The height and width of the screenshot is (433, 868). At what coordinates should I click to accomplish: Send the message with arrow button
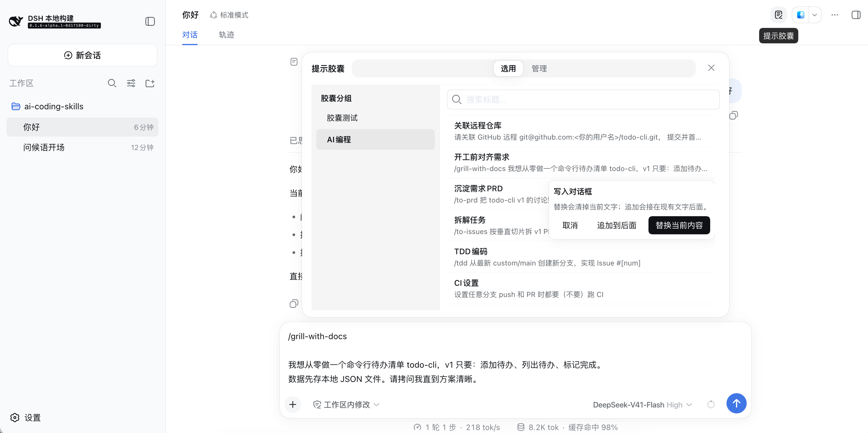click(x=736, y=403)
